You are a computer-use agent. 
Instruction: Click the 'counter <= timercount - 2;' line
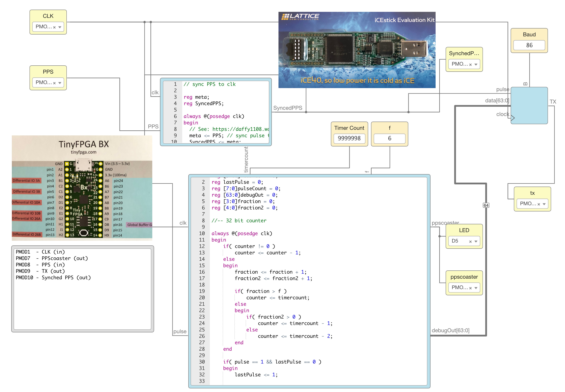click(x=295, y=336)
